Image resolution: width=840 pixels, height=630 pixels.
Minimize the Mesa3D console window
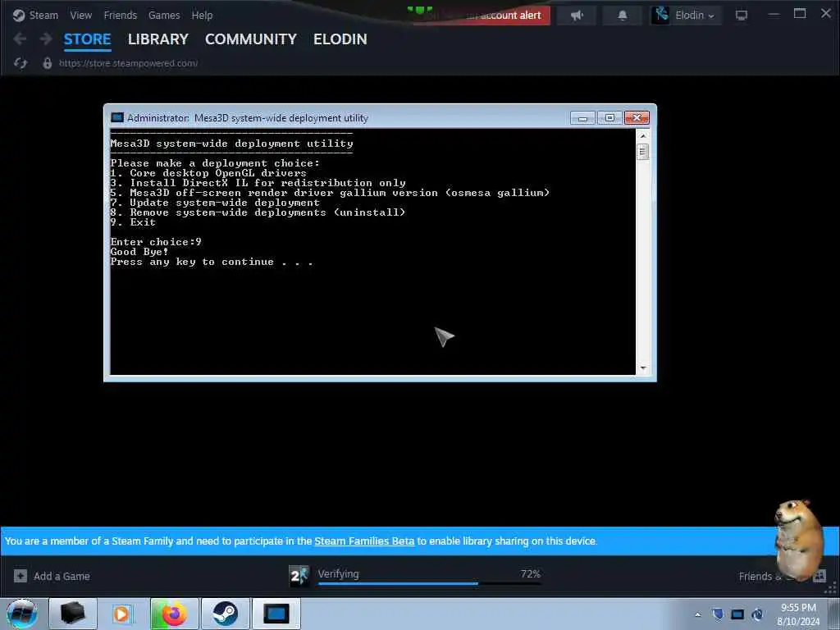[x=582, y=118]
